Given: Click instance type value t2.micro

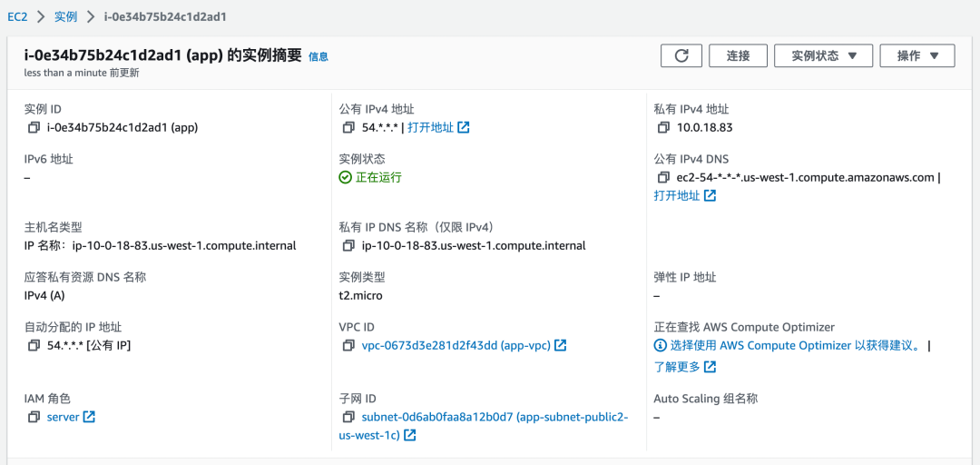Looking at the screenshot, I should tap(360, 295).
